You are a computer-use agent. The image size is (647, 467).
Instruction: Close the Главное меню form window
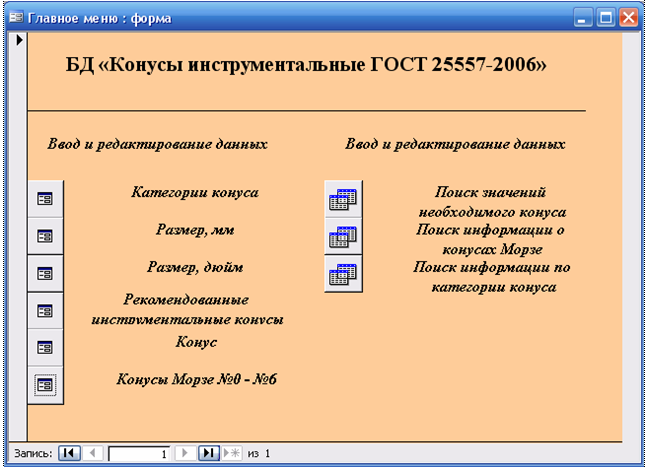point(629,18)
